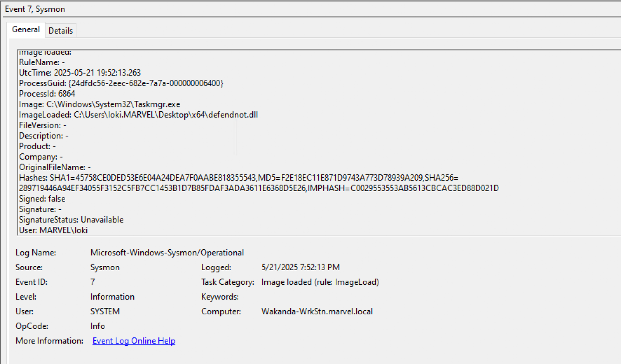Click the Source value Sysmon
The height and width of the screenshot is (364, 621).
coord(105,267)
